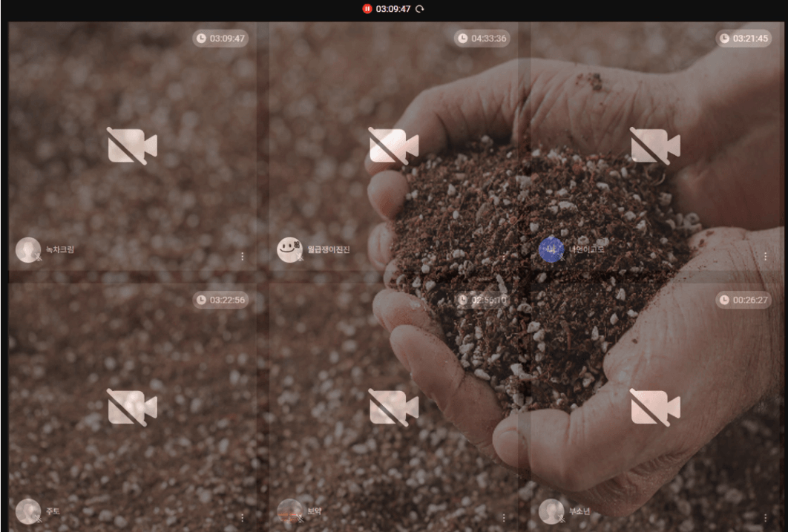Click the 04:33:36 time badge
Screen dimensions: 788x532
482,38
